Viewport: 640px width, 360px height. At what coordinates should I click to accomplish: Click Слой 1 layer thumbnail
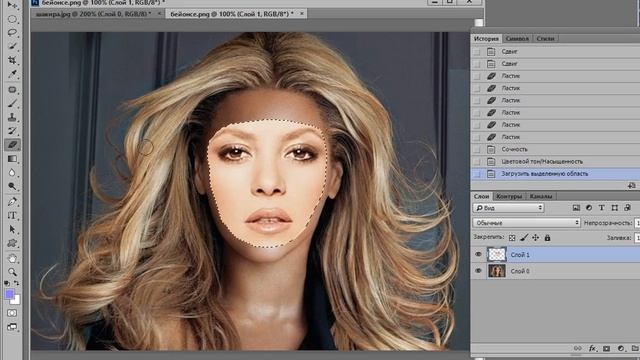497,254
